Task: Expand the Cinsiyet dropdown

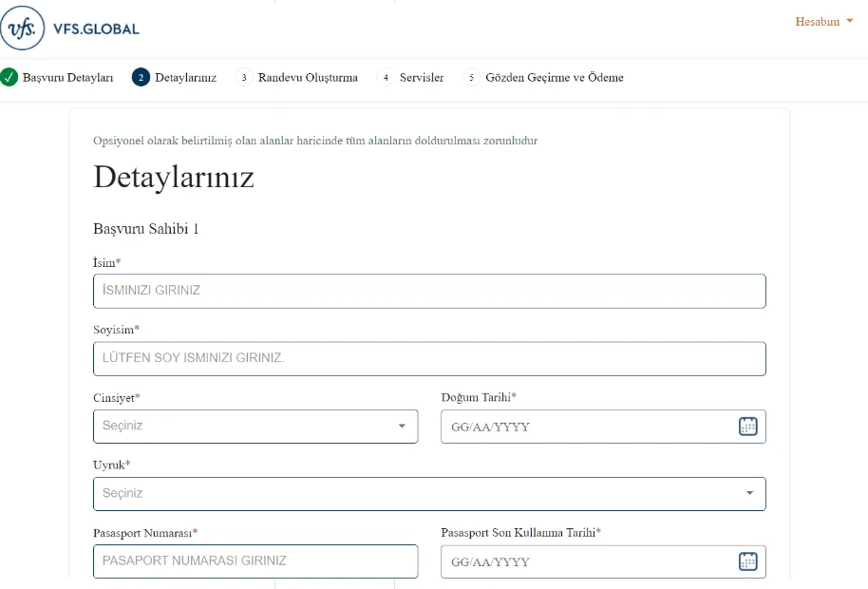Action: click(x=255, y=427)
